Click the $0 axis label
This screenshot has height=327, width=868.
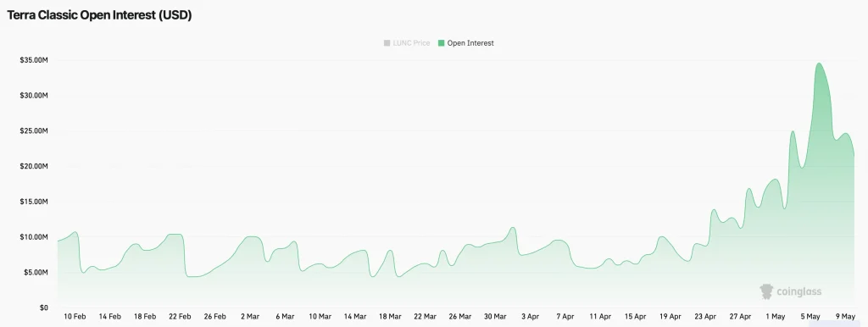[x=43, y=308]
